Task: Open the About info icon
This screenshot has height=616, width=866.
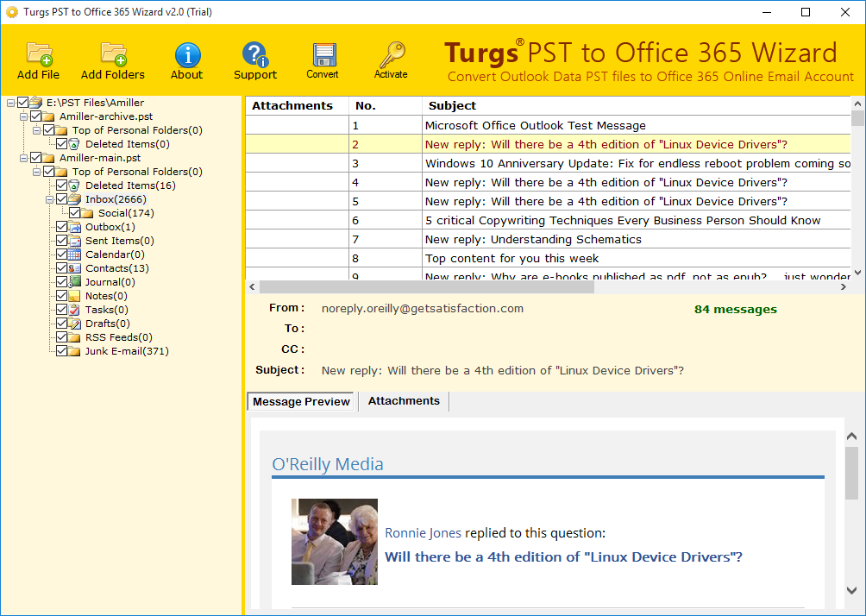Action: click(187, 54)
